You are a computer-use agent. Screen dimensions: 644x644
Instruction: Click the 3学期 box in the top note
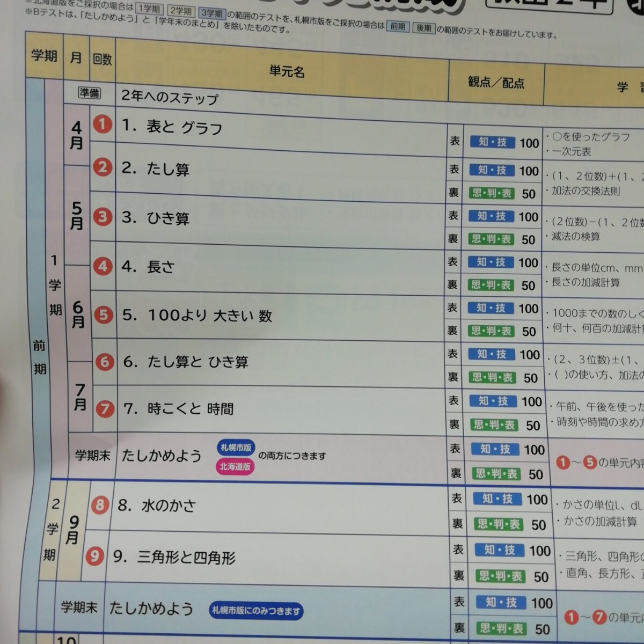[212, 13]
